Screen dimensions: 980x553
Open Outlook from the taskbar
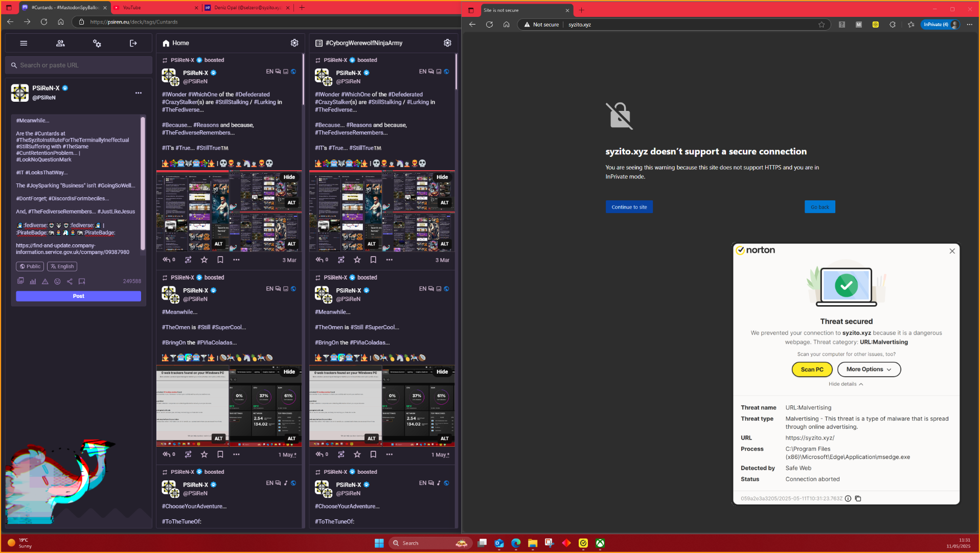(499, 543)
